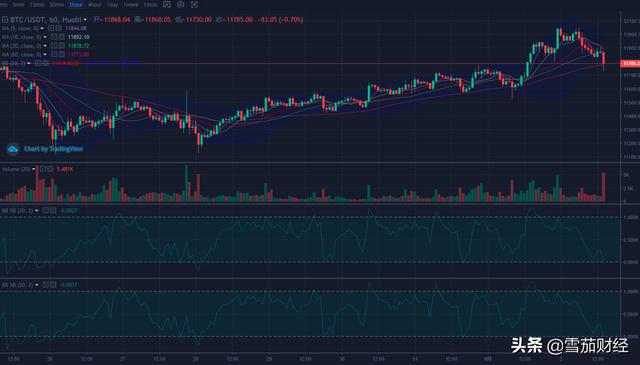
Task: Remove MA 60 indicator via its delete icon
Action: point(61,54)
